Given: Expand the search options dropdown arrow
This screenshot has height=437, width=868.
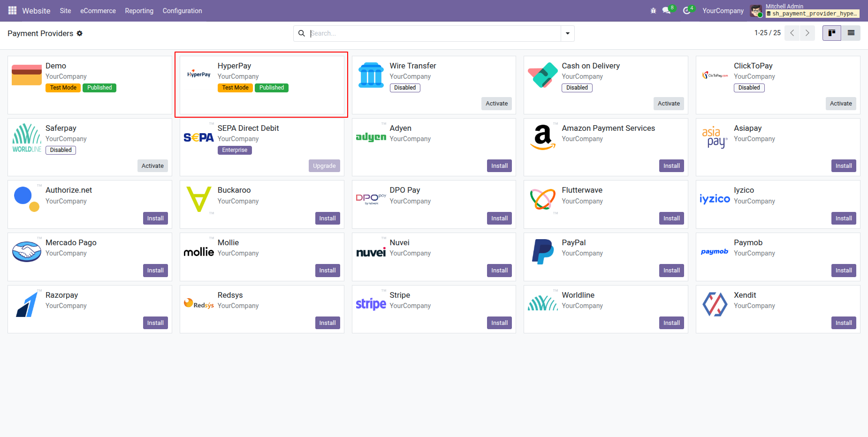Looking at the screenshot, I should (568, 33).
